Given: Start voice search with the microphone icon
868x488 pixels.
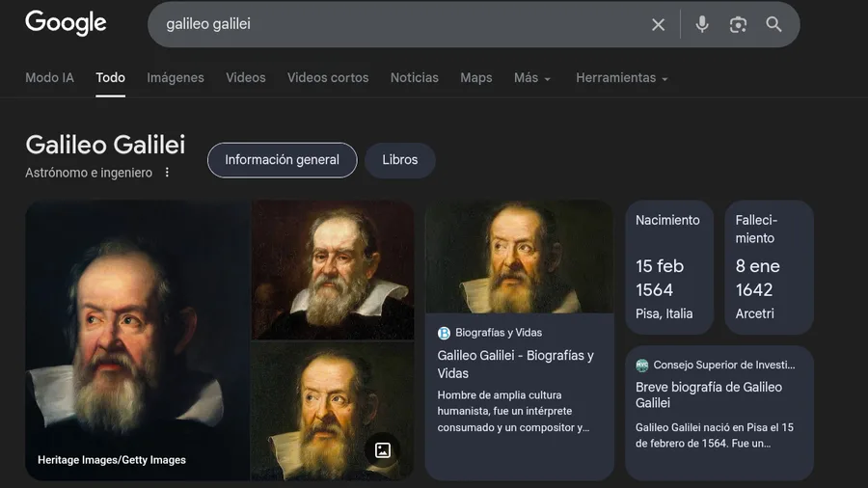Looking at the screenshot, I should 702,24.
